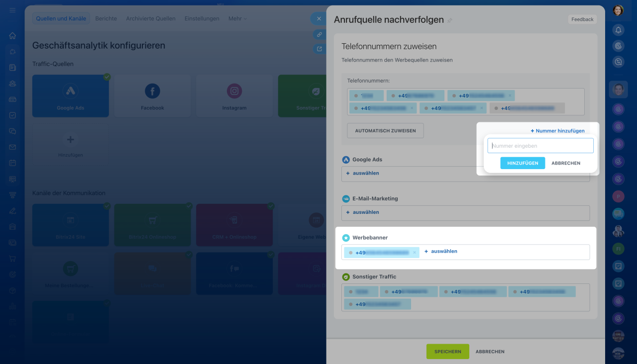The width and height of the screenshot is (637, 364).
Task: Copy the panel link with chain icon
Action: [318, 34]
